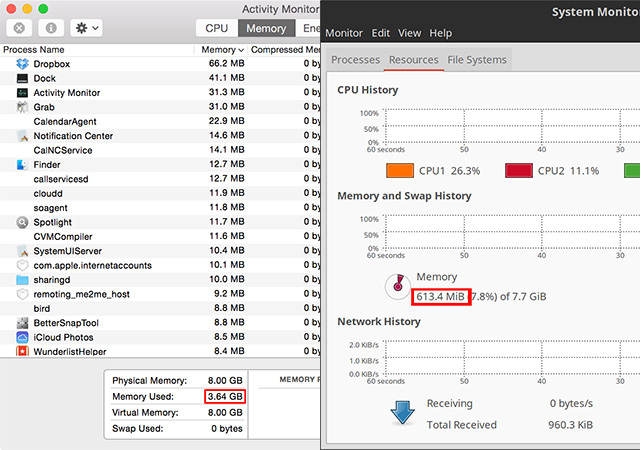Open the Monitor menu
This screenshot has width=640, height=450.
coord(344,33)
